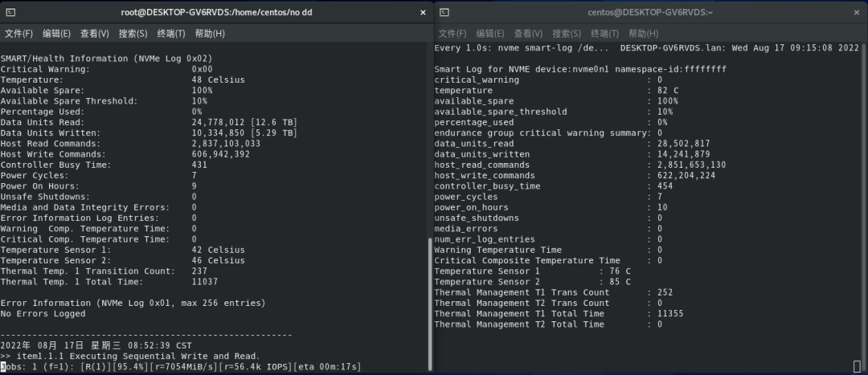This screenshot has height=375, width=868.
Task: Open 查看(V) menu in left terminal
Action: click(x=95, y=34)
